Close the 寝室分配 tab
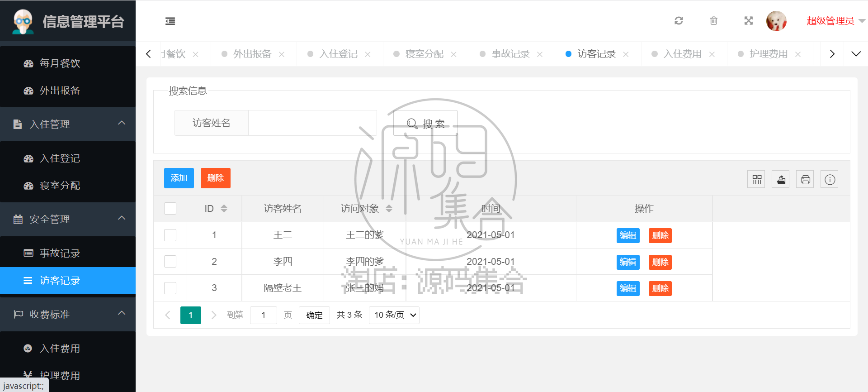868x392 pixels. tap(453, 54)
